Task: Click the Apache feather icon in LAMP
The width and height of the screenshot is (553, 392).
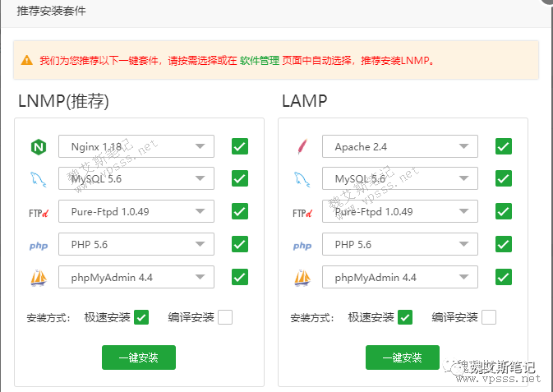Action: [302, 147]
